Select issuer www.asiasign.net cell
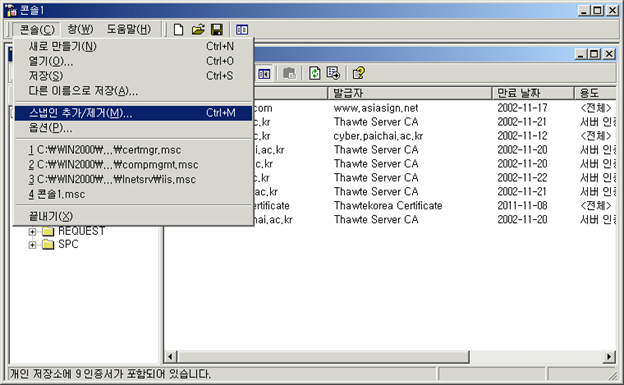 (x=376, y=108)
